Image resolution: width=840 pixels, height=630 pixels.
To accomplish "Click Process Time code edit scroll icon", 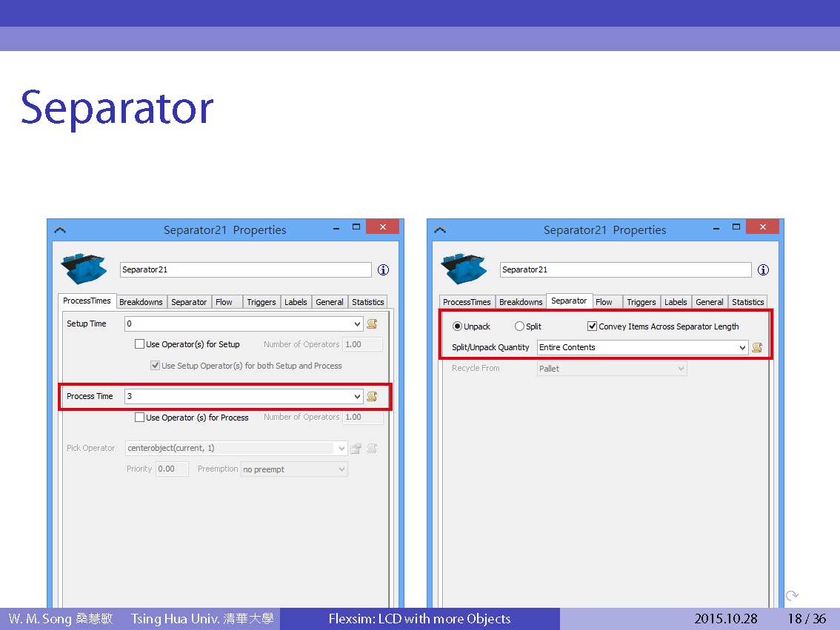I will pyautogui.click(x=372, y=396).
